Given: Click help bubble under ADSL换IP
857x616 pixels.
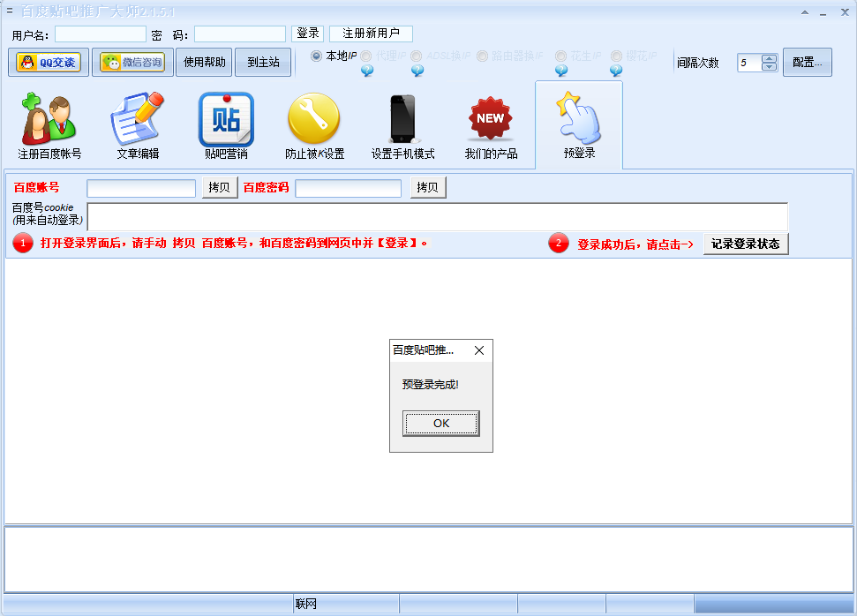Looking at the screenshot, I should click(x=417, y=71).
